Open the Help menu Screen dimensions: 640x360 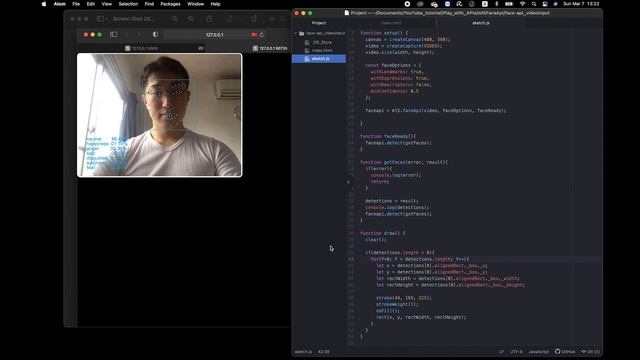[216, 4]
